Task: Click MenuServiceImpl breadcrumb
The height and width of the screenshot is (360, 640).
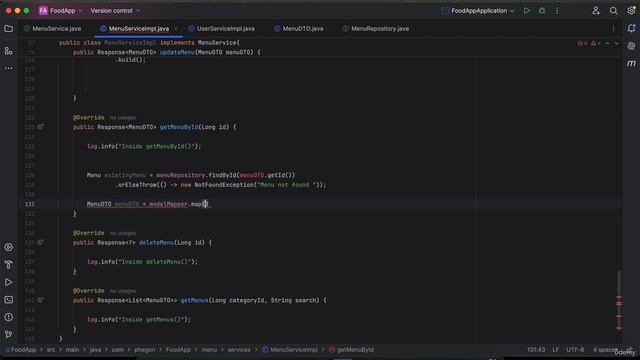Action: click(290, 350)
